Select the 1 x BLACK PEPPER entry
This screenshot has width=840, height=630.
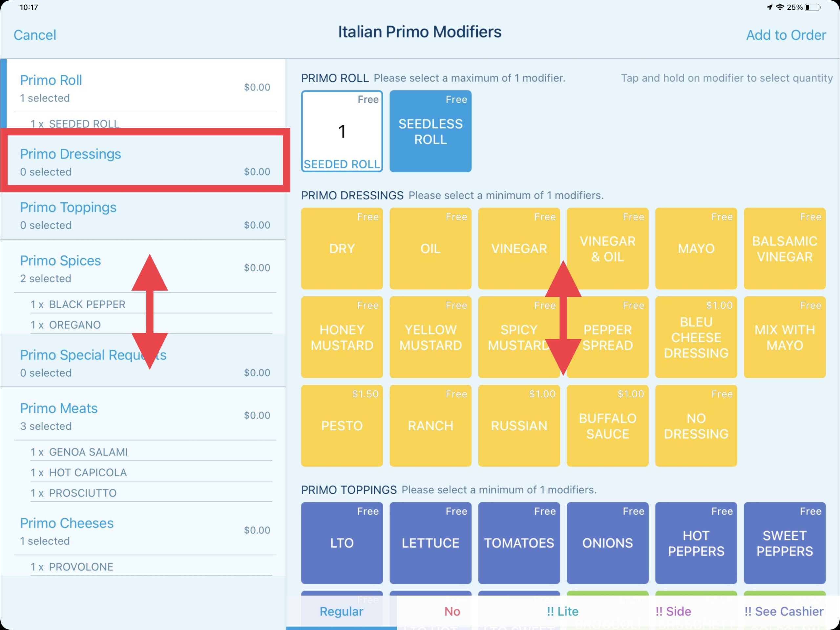pos(151,304)
